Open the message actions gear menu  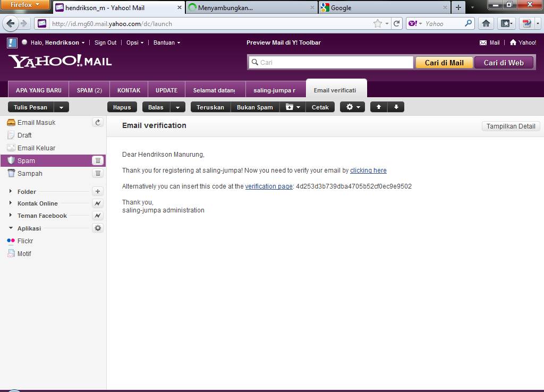click(x=353, y=107)
